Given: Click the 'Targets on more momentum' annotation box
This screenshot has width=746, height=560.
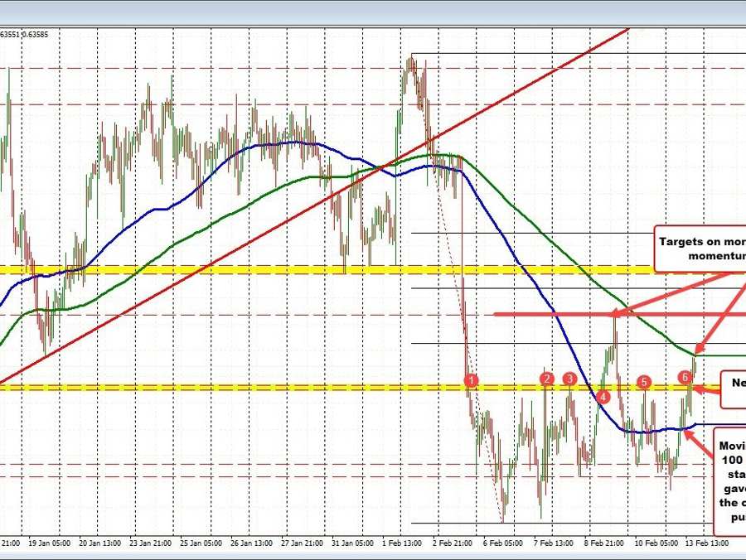Looking at the screenshot, I should click(x=700, y=249).
